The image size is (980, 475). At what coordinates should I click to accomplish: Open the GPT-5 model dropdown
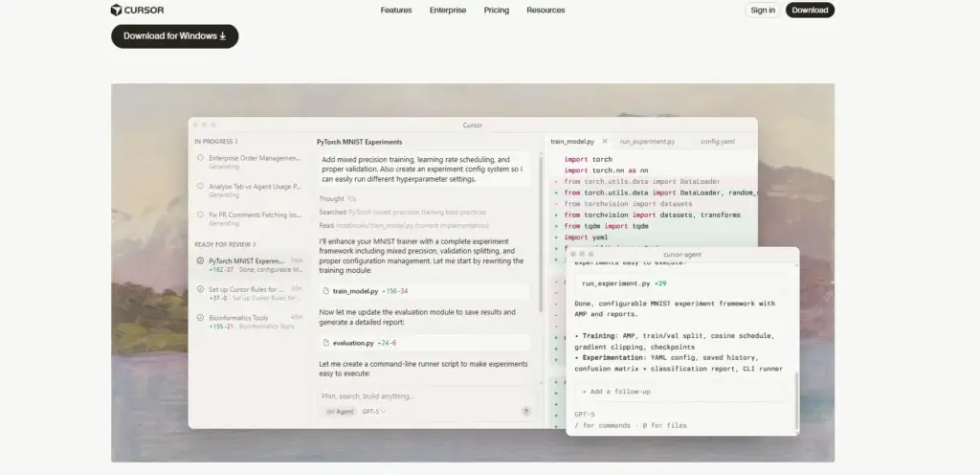(374, 411)
